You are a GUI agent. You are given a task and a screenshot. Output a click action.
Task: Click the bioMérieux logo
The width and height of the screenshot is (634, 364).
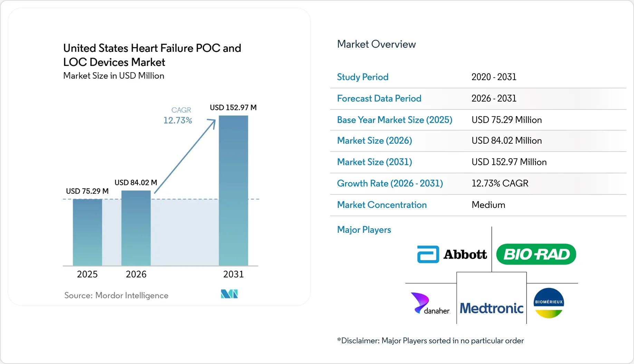pos(549,303)
